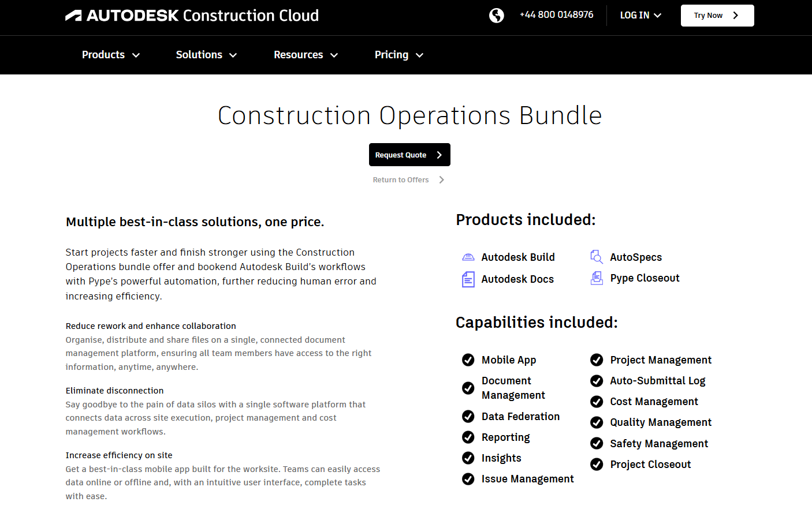Click the Document Management capability text
Viewport: 812px width, 513px height.
tap(513, 388)
